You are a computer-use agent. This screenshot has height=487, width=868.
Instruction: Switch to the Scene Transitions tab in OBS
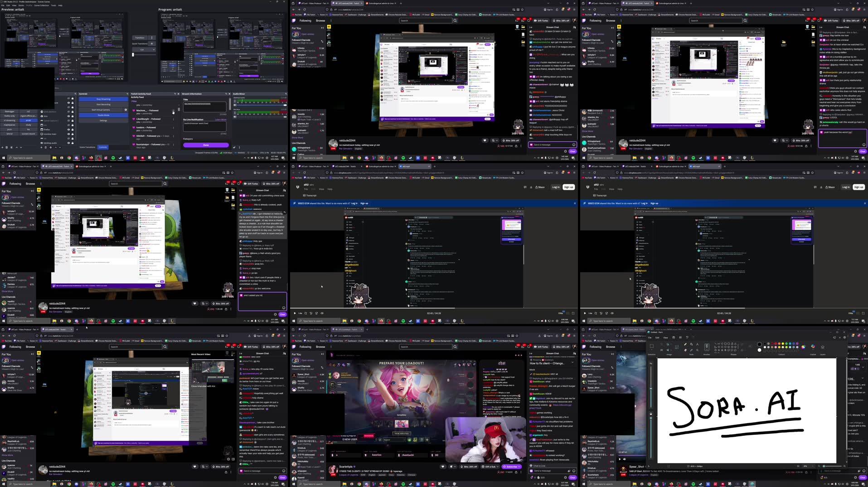coord(87,147)
